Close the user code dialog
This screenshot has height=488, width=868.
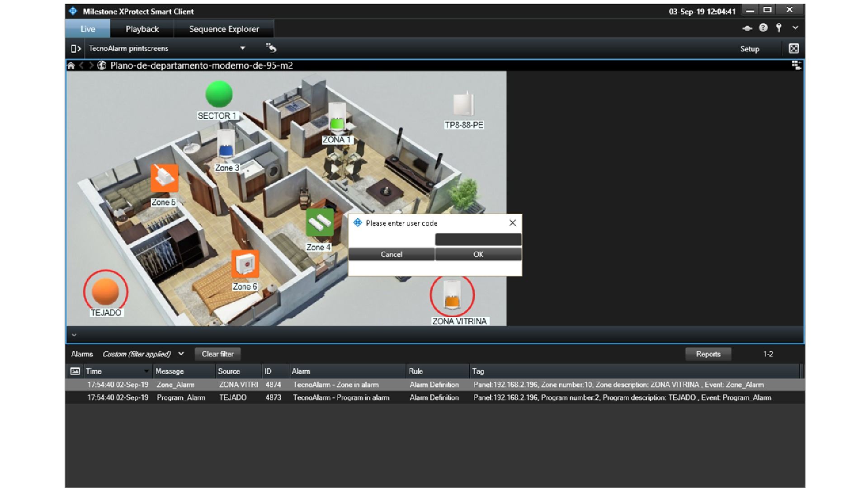click(513, 223)
